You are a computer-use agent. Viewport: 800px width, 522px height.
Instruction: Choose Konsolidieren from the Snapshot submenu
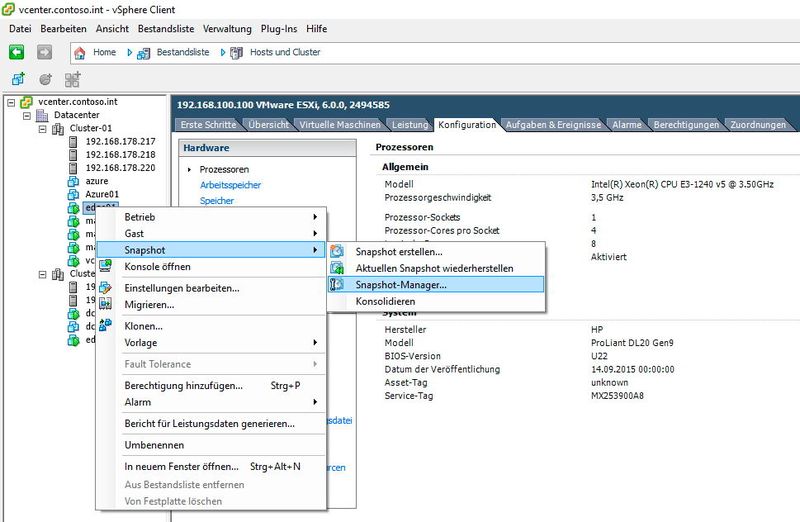point(436,301)
